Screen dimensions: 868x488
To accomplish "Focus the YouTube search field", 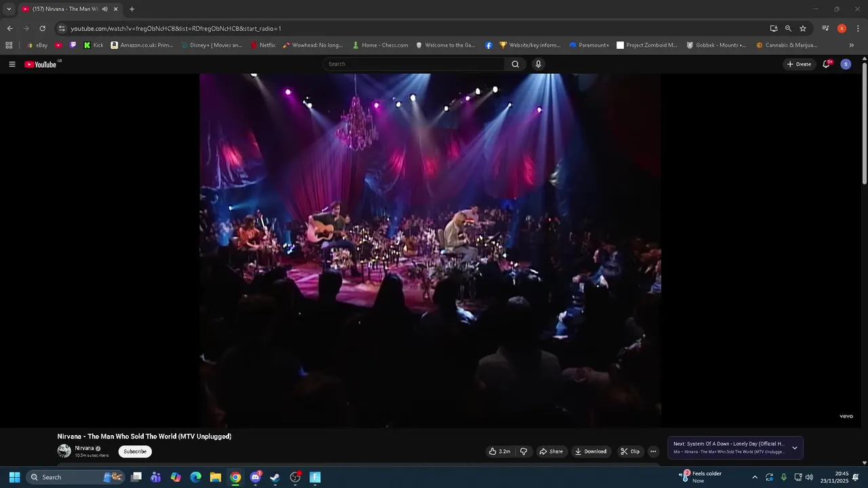I will (x=414, y=64).
